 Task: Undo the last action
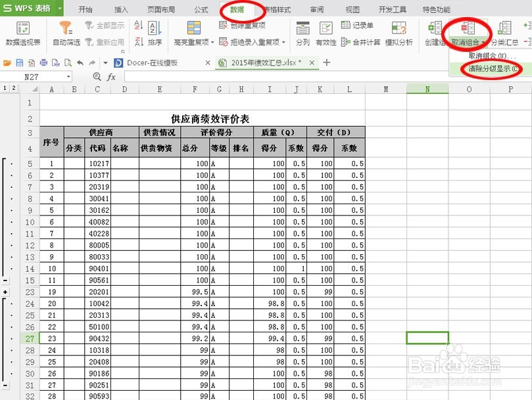[x=80, y=63]
